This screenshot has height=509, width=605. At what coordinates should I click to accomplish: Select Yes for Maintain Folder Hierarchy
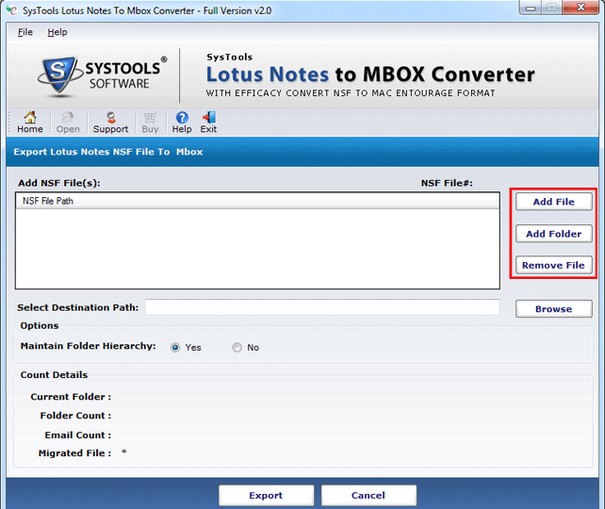tap(175, 347)
